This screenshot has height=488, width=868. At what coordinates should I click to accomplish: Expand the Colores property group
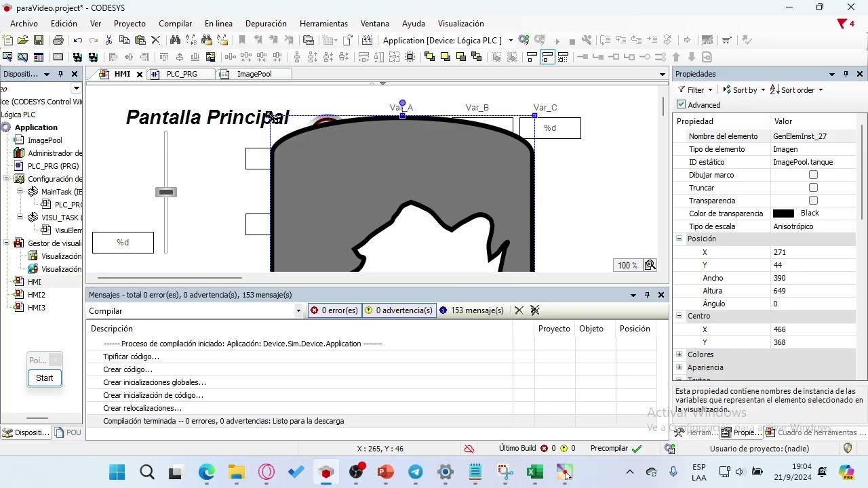tap(679, 354)
